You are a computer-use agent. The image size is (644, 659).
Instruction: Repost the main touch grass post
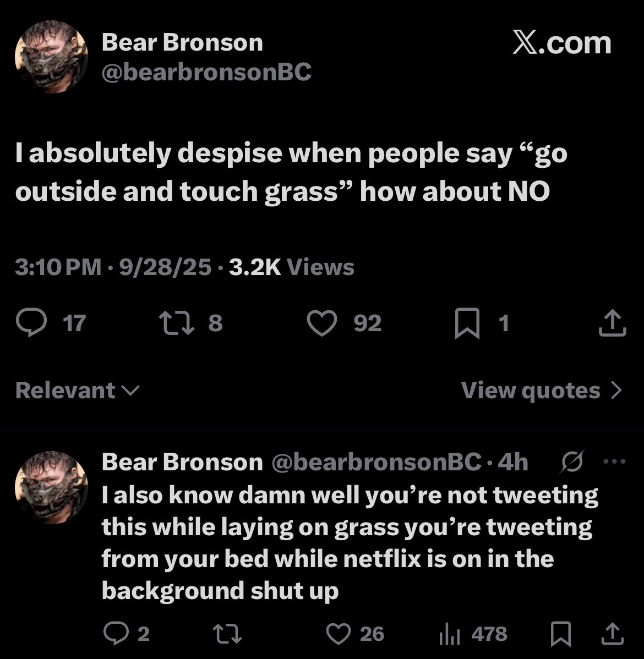tap(174, 323)
